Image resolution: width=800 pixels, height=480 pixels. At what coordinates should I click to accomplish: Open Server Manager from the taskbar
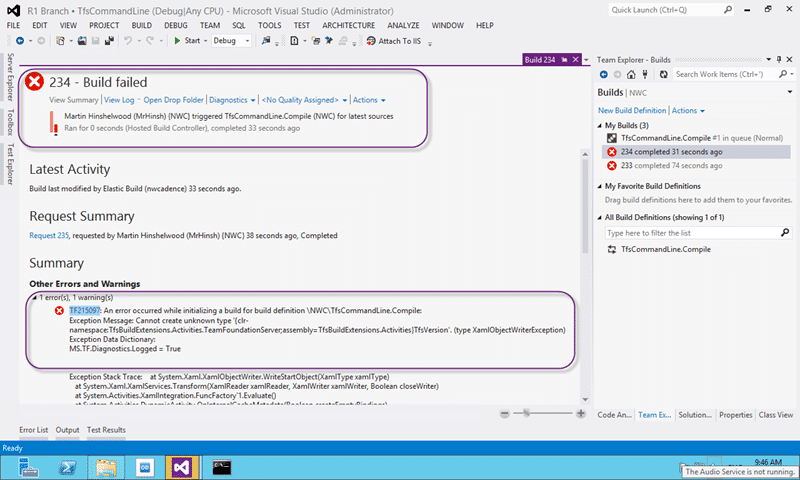(x=28, y=467)
